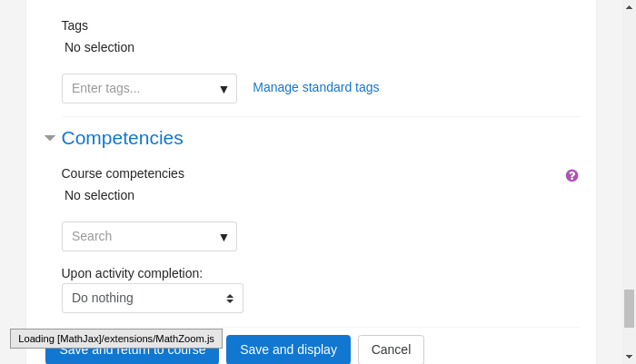Viewport: 636px width, 364px height.
Task: Click the Tags field label
Action: pyautogui.click(x=75, y=25)
